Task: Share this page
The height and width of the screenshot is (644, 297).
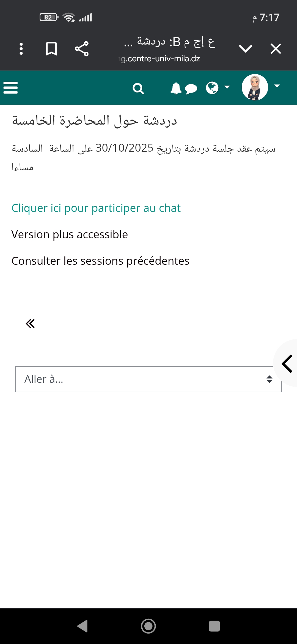Action: coord(82,49)
